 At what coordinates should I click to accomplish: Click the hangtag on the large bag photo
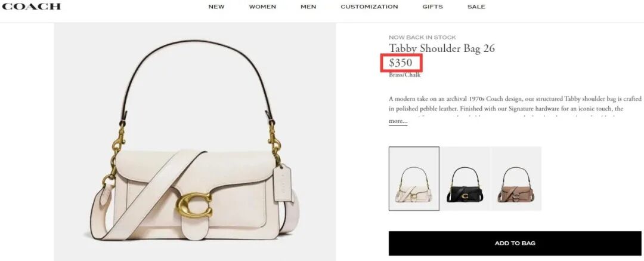283,183
